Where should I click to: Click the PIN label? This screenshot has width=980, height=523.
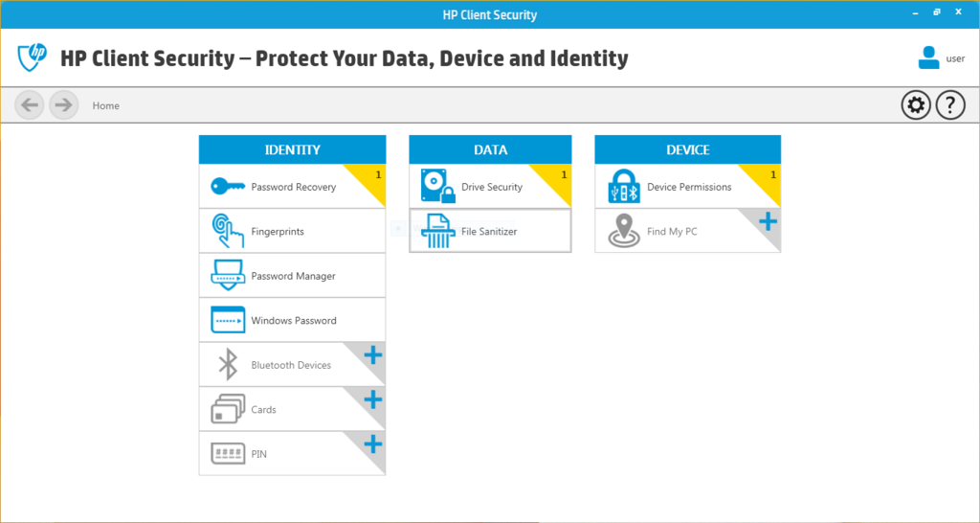[258, 454]
